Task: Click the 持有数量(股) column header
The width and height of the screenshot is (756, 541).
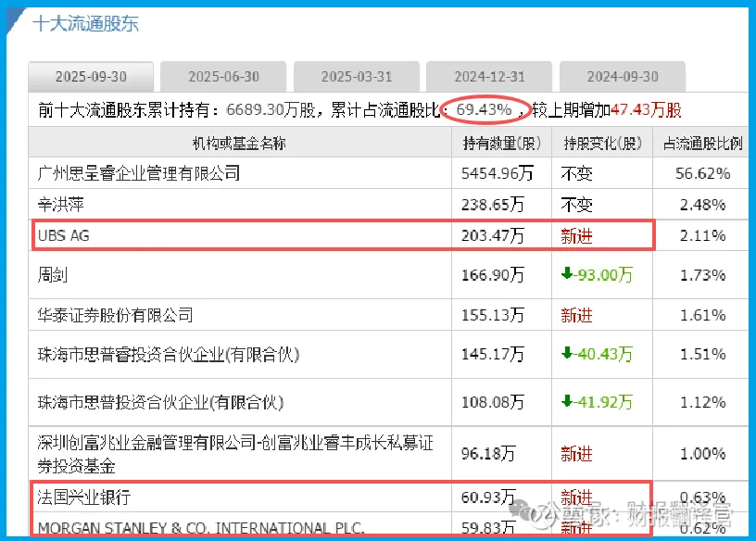Action: (502, 144)
